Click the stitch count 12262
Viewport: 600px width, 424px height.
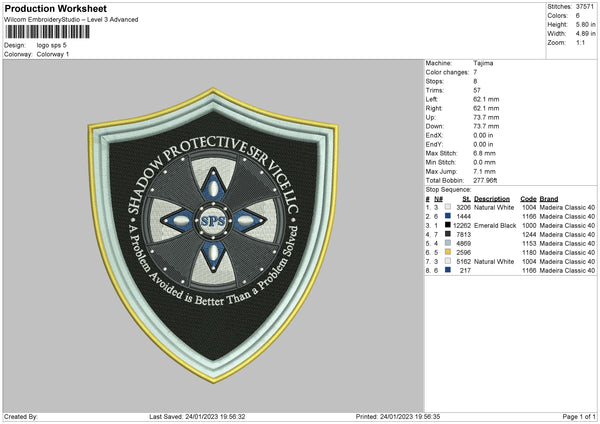tap(462, 225)
